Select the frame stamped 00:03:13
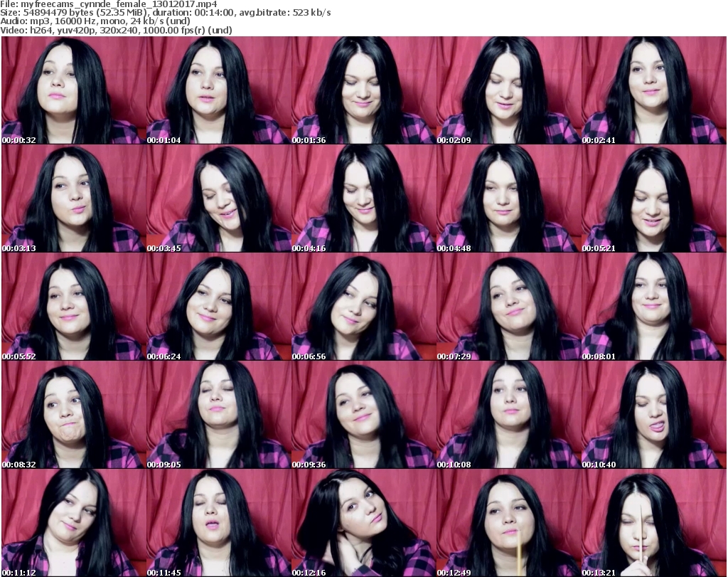 click(x=74, y=198)
